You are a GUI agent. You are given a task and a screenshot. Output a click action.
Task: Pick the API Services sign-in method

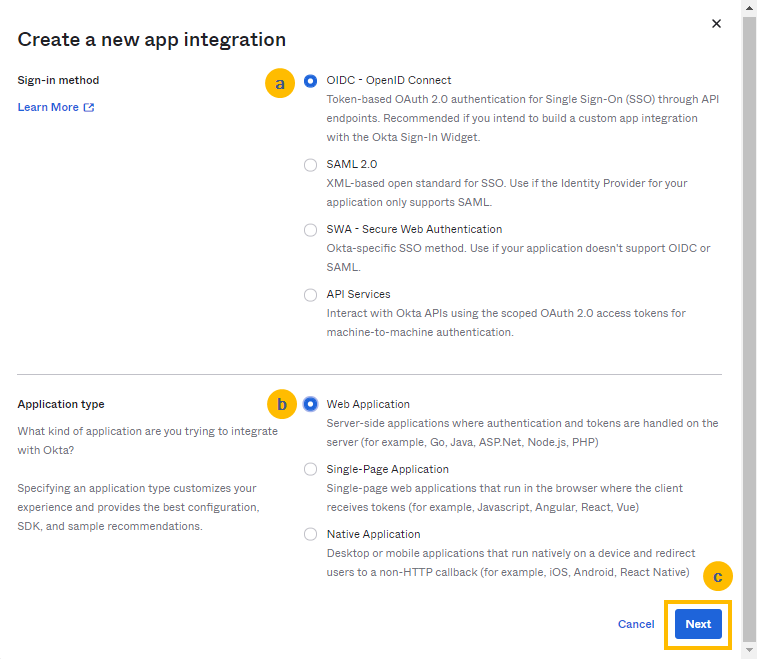tap(311, 295)
